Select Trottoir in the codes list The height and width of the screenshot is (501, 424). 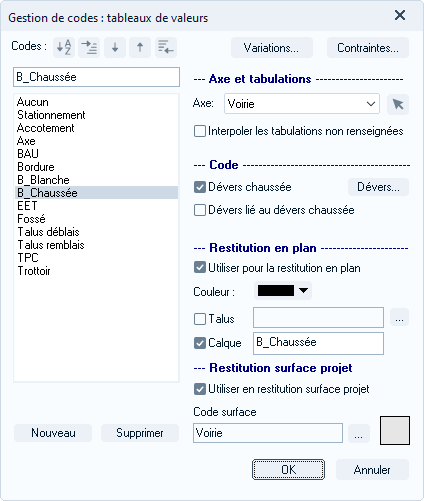[34, 271]
